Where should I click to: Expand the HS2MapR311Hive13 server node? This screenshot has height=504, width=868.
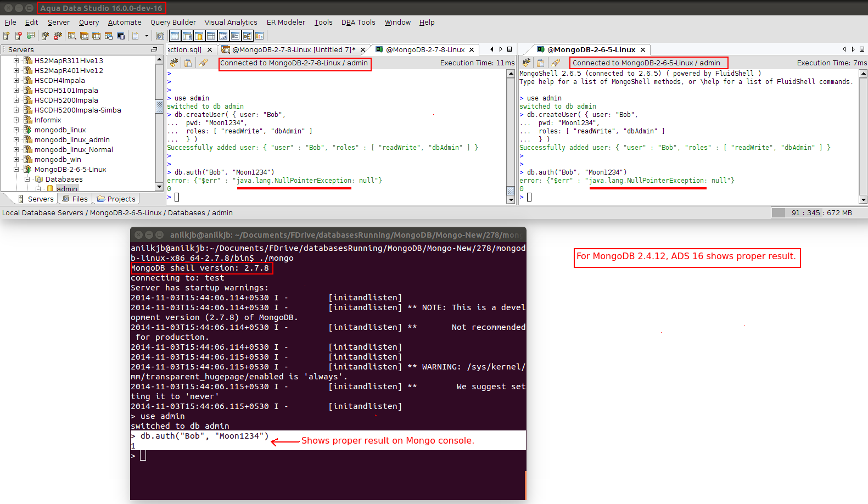[16, 61]
